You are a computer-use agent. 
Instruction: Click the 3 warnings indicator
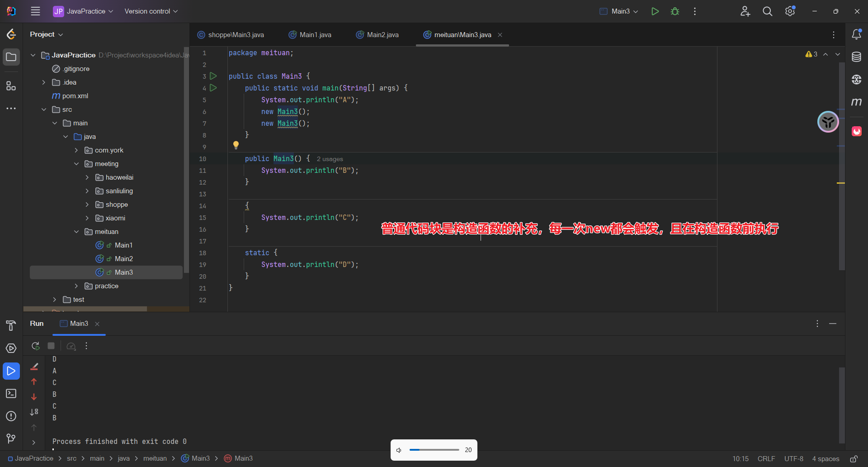click(811, 54)
